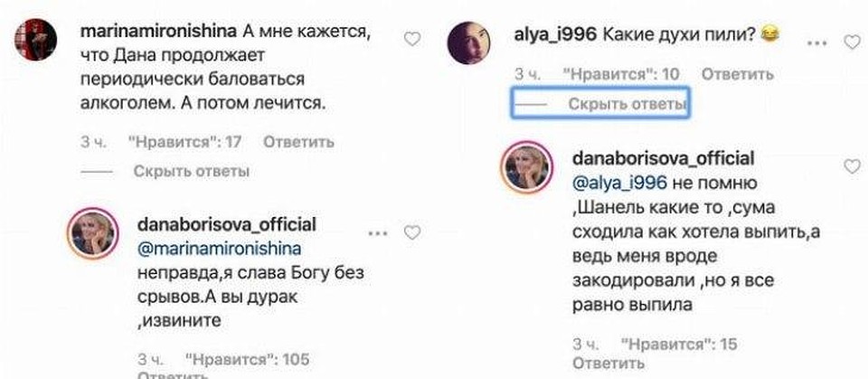Image resolution: width=868 pixels, height=379 pixels.
Task: Open danaborisova_official's avatar in the right reply
Action: [526, 166]
